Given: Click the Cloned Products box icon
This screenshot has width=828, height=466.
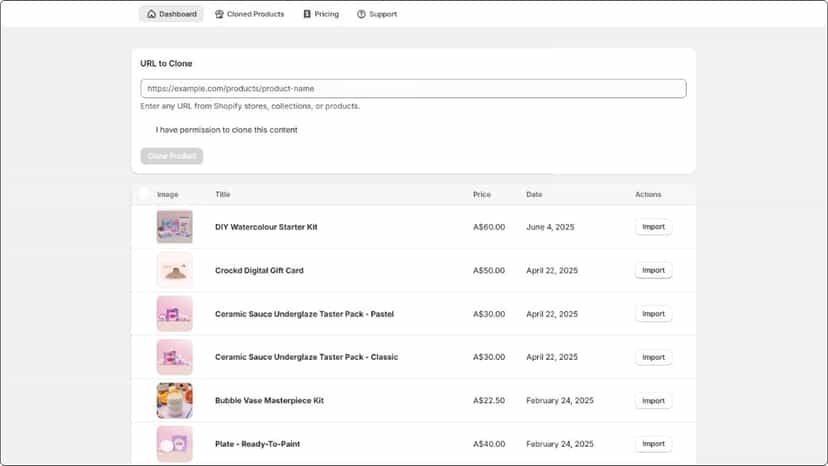Looking at the screenshot, I should coord(219,14).
